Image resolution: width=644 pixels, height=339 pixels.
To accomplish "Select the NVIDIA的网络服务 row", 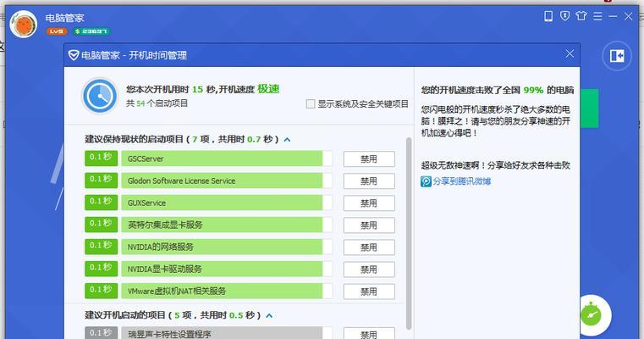I will pyautogui.click(x=226, y=247).
